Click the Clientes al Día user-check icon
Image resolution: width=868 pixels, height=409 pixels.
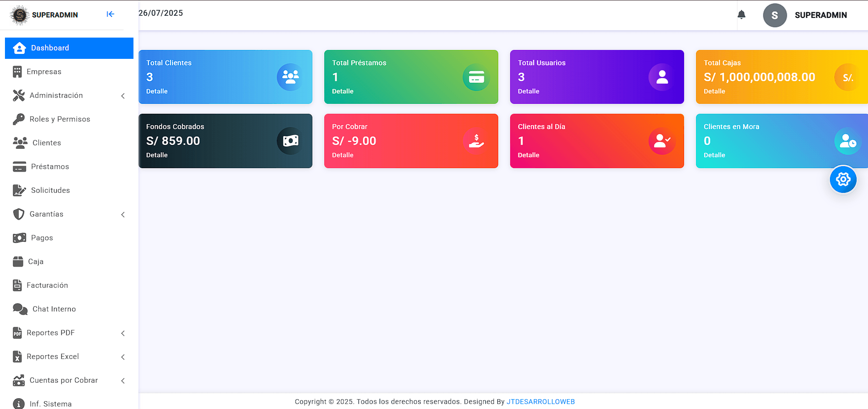[662, 141]
